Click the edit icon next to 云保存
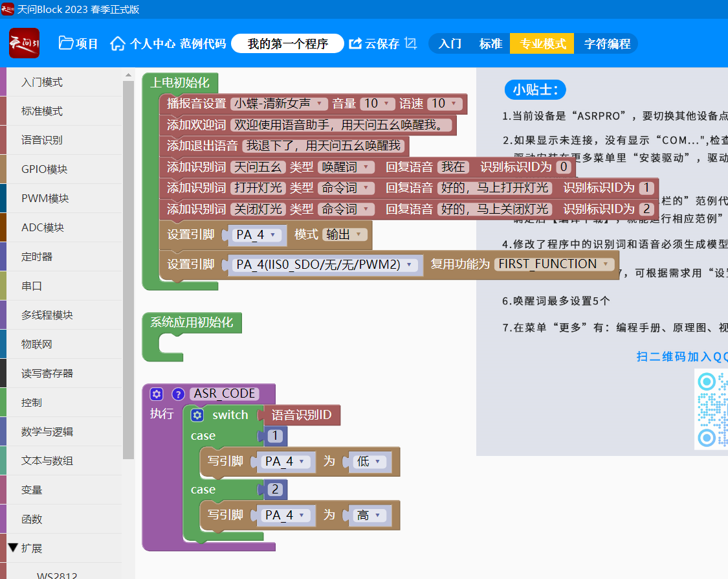This screenshot has width=728, height=579. point(410,43)
